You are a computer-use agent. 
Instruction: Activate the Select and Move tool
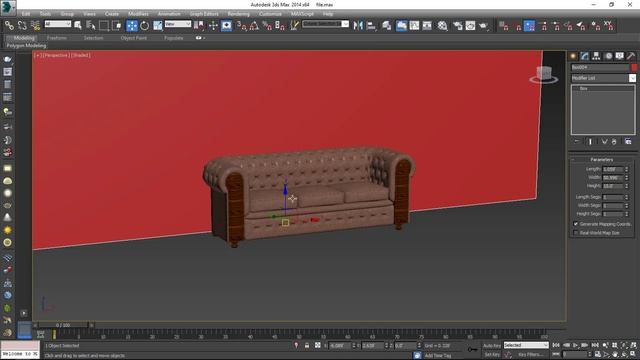(x=131, y=26)
